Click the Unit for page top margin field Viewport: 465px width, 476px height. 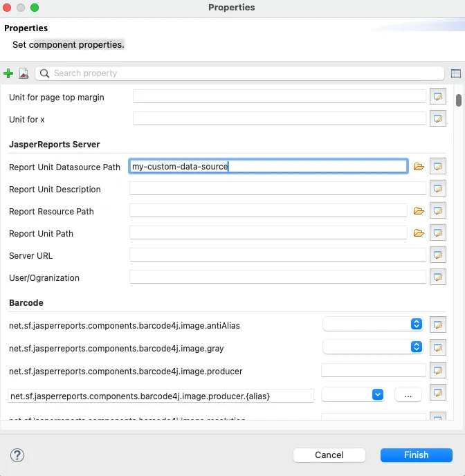pos(280,97)
